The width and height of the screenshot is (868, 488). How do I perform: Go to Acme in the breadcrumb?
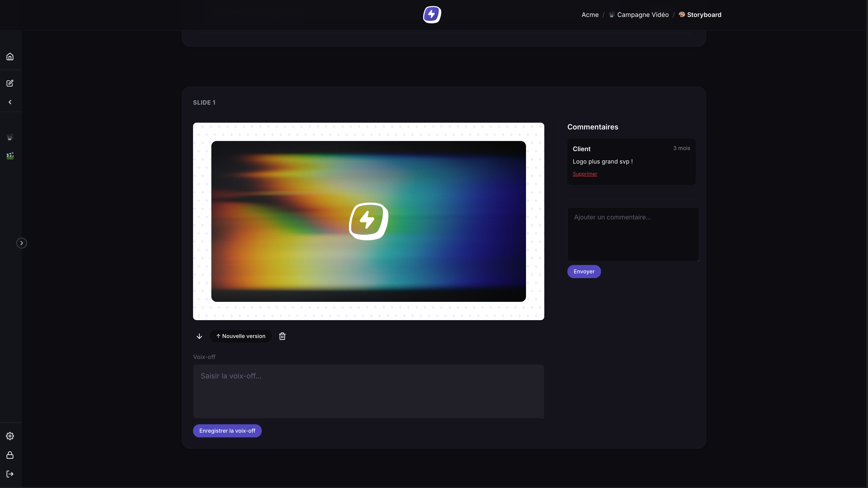point(590,15)
